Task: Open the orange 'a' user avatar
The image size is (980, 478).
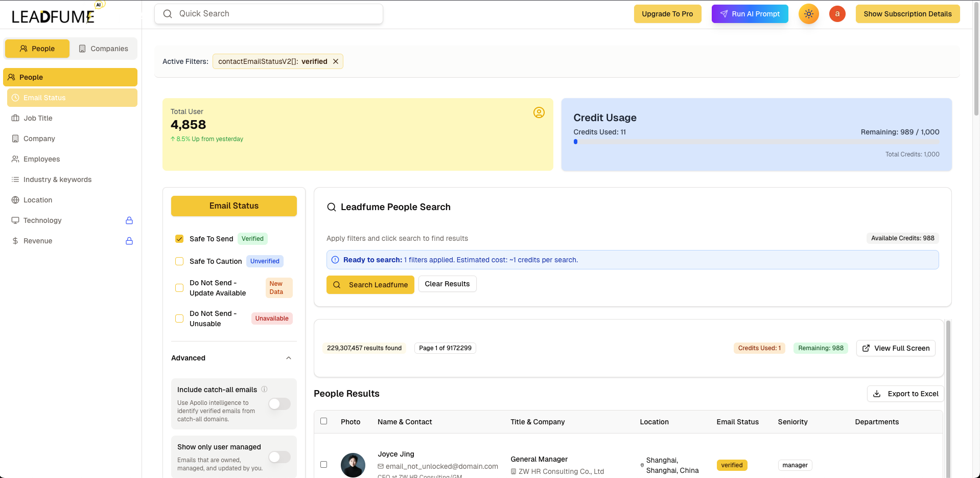Action: point(837,14)
